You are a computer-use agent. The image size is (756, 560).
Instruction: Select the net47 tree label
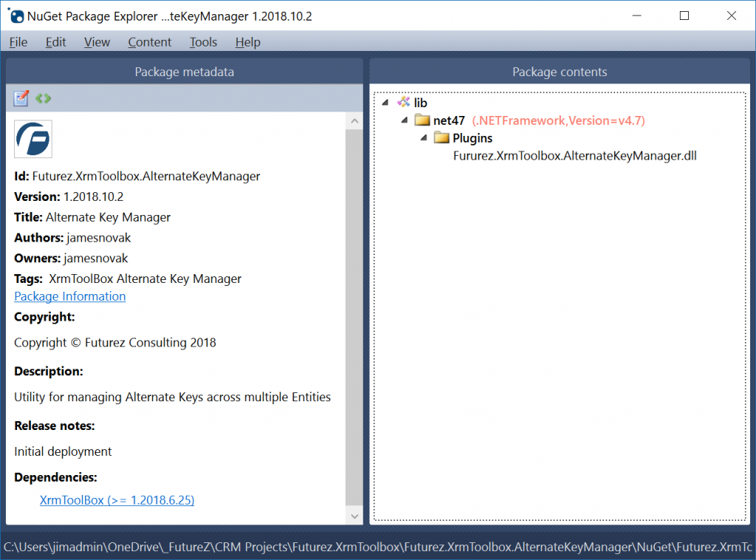pyautogui.click(x=449, y=120)
